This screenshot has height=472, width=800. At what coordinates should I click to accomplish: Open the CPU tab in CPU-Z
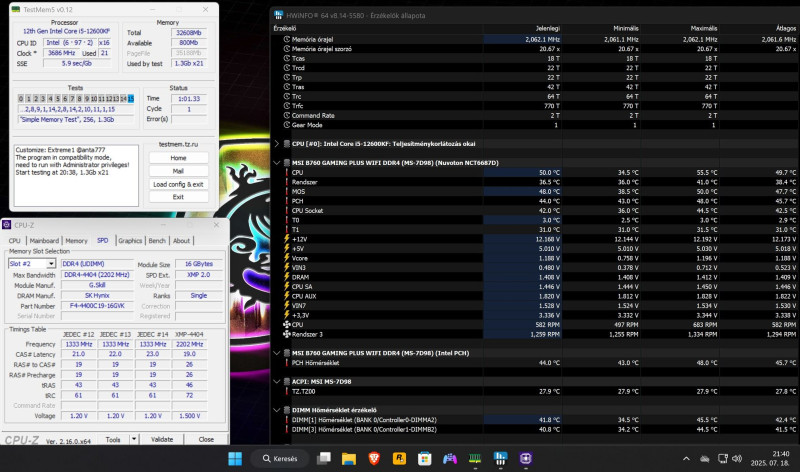tap(15, 241)
